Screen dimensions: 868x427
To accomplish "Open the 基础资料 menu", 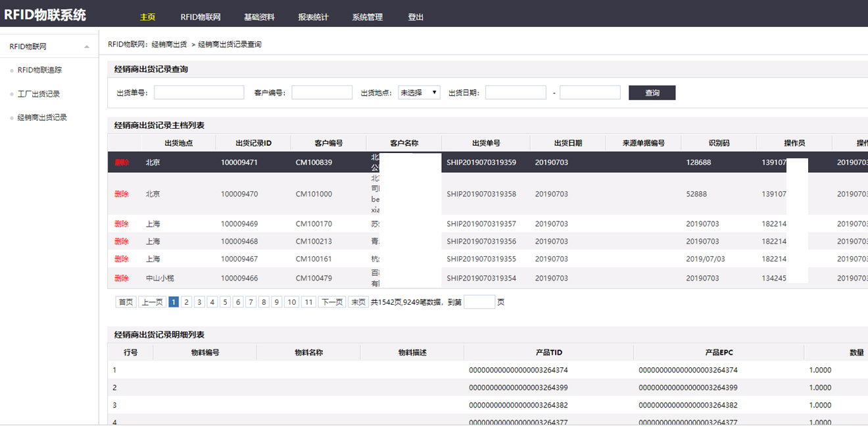I will [259, 17].
